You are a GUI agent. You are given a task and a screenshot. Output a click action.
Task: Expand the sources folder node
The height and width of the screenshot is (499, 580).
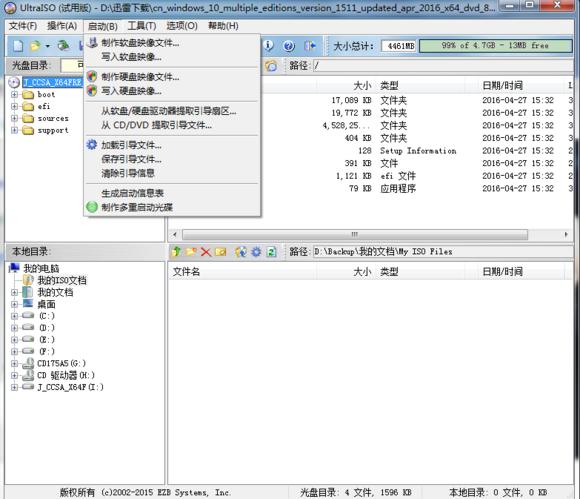(14, 118)
